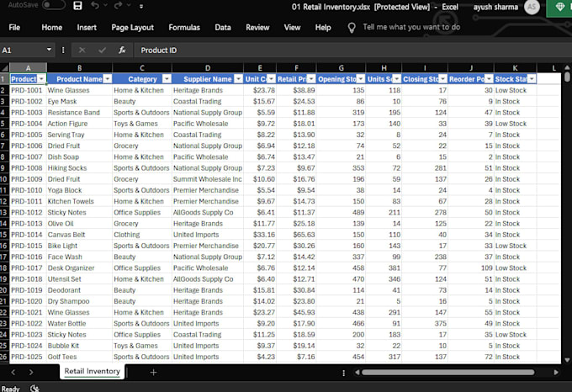Open the Undo history dropdown arrow
The image size is (572, 392).
106,6
